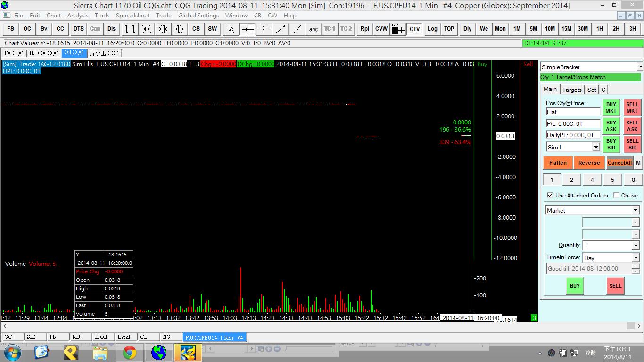This screenshot has height=362, width=644.
Task: Click the green BUY order button
Action: click(x=575, y=286)
